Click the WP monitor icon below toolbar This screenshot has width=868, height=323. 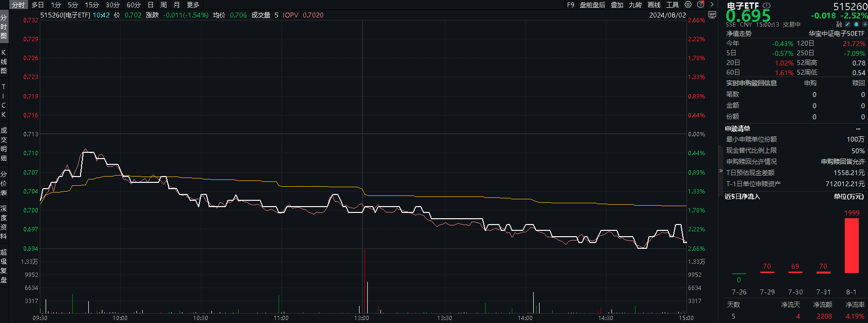[712, 15]
